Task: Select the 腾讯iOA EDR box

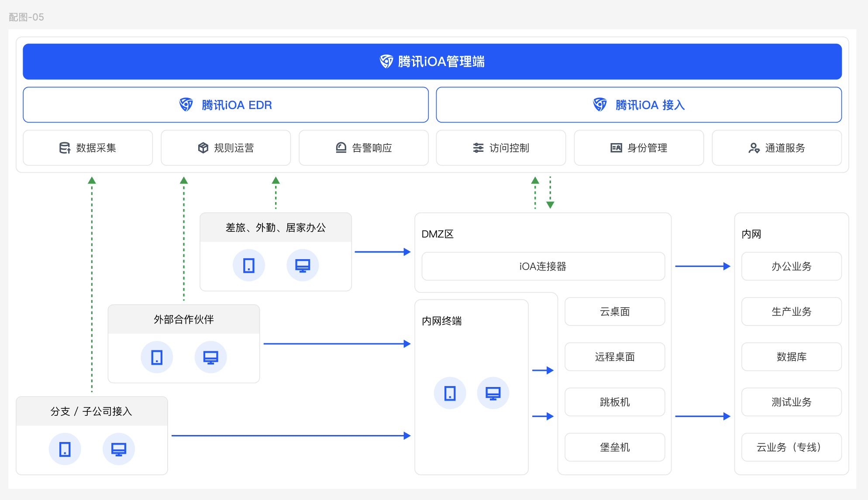Action: (226, 105)
